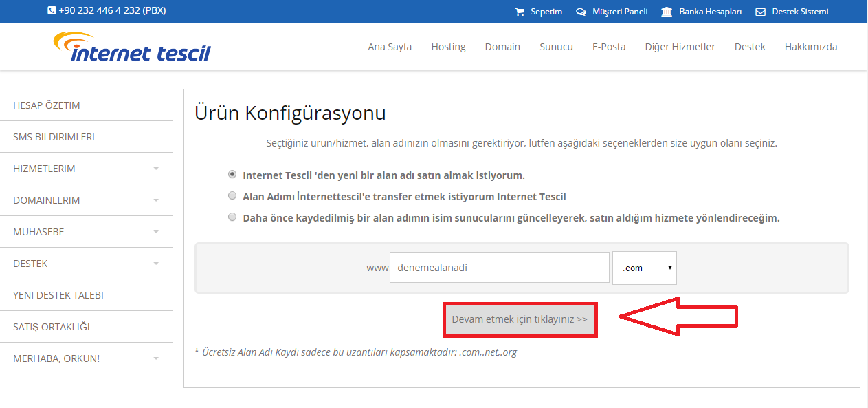The width and height of the screenshot is (868, 408).
Task: Go to Sepetim in the top bar
Action: click(546, 12)
